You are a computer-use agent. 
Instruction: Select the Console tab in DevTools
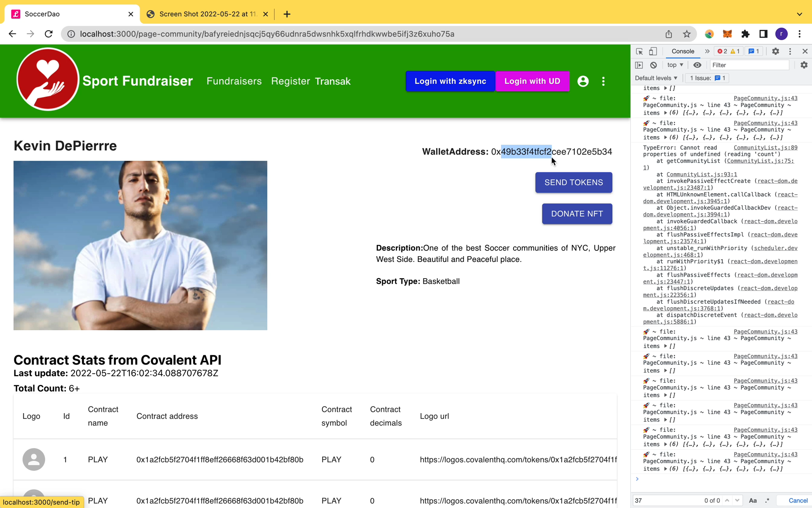coord(683,52)
